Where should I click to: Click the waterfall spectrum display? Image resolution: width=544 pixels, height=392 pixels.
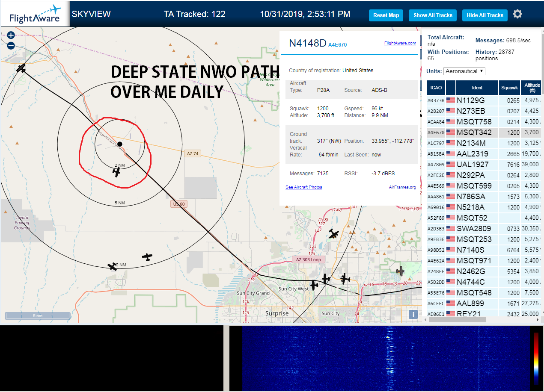pos(385,358)
